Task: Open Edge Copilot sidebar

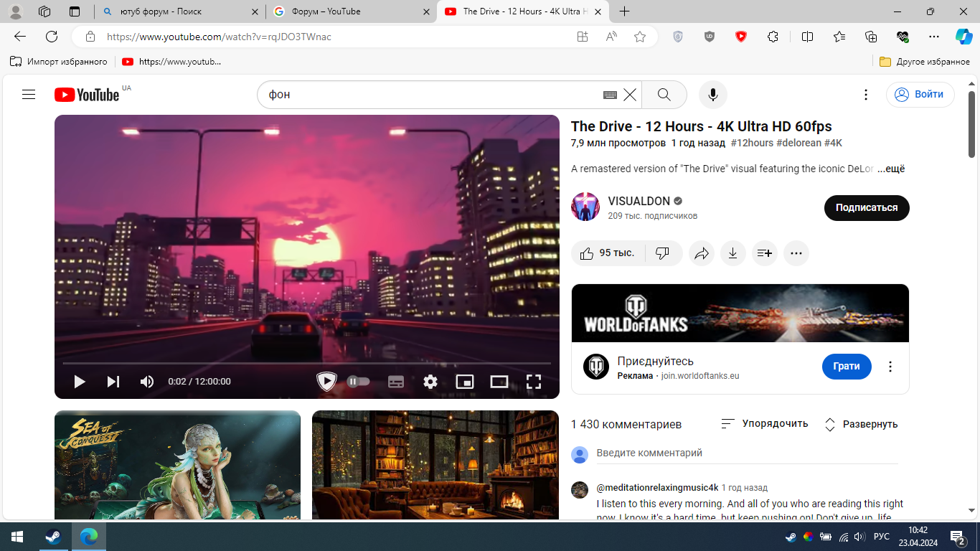Action: pos(963,37)
